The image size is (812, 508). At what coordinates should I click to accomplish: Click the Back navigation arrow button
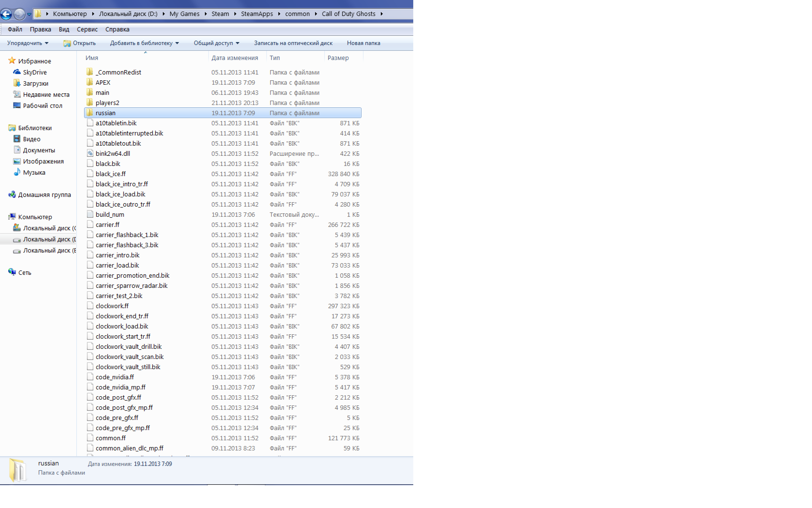6,14
